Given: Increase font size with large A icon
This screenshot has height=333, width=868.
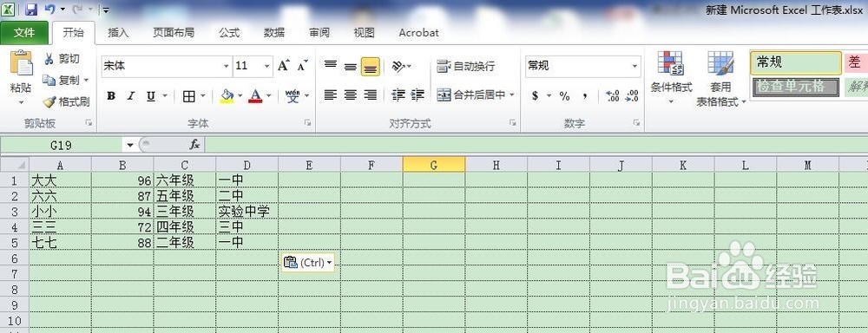Looking at the screenshot, I should (284, 66).
